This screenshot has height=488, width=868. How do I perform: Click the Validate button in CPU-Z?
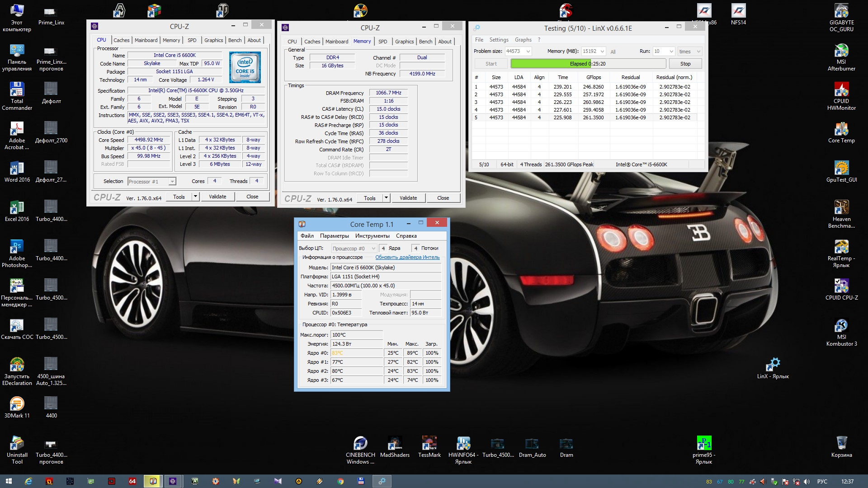pos(217,197)
